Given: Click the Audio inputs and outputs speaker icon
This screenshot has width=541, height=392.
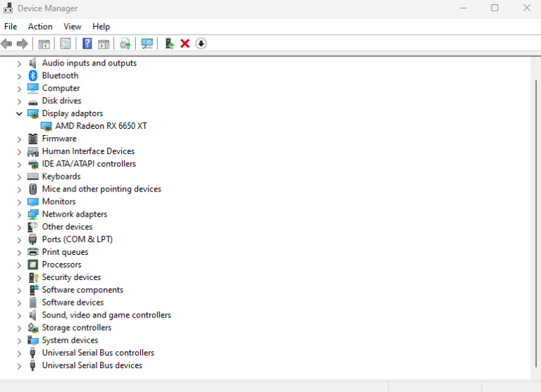Looking at the screenshot, I should (32, 63).
